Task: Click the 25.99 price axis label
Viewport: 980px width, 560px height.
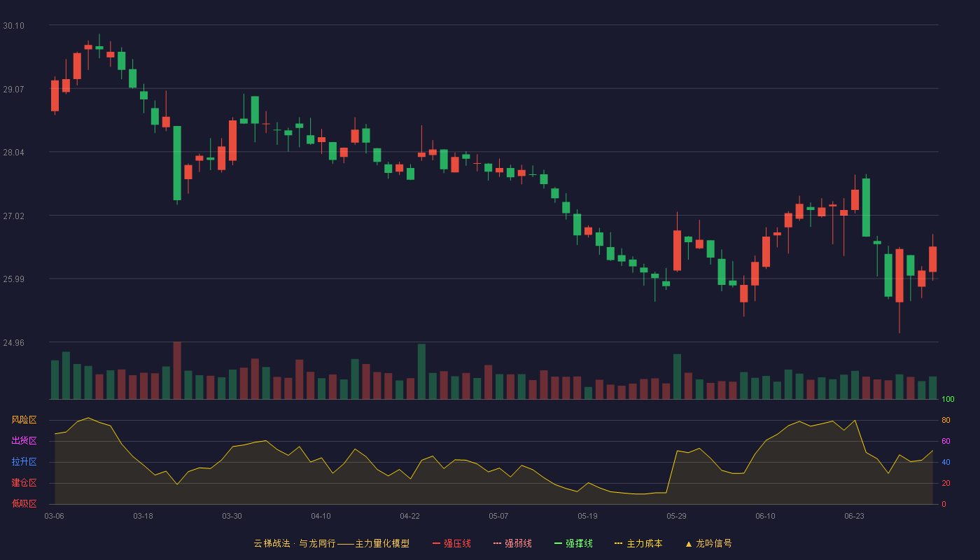Action: [13, 279]
